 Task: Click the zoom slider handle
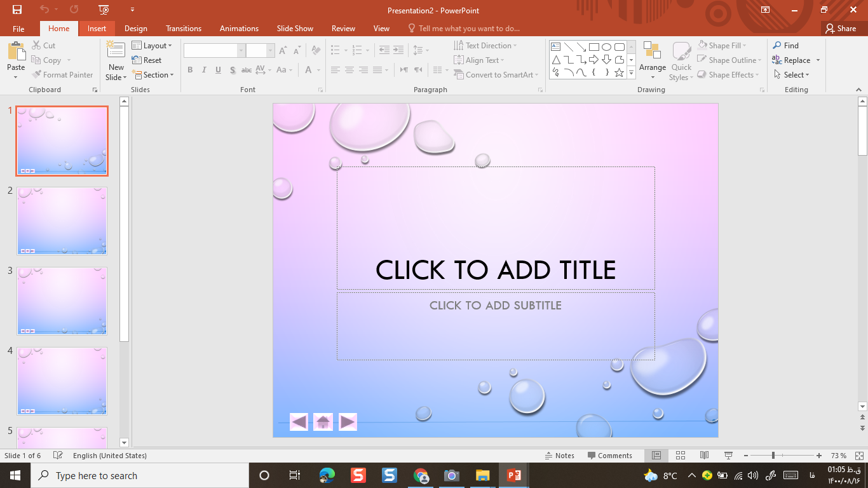773,456
